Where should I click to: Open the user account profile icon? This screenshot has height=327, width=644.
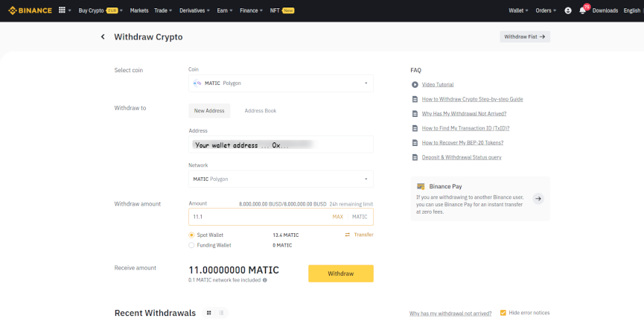(x=568, y=10)
